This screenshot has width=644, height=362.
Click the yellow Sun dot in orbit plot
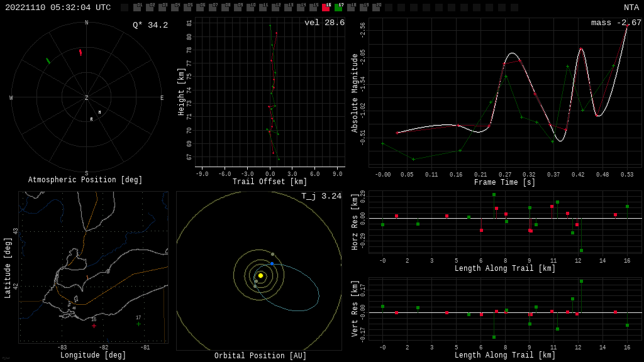[260, 275]
